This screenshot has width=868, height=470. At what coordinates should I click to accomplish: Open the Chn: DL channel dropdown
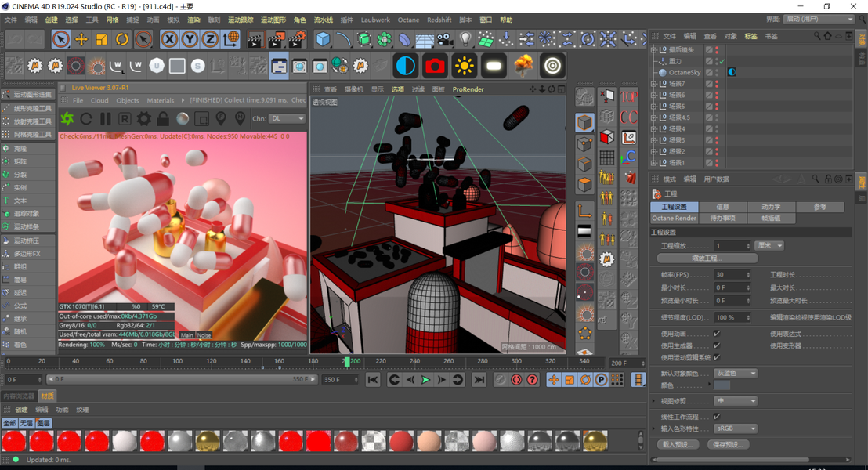point(287,118)
